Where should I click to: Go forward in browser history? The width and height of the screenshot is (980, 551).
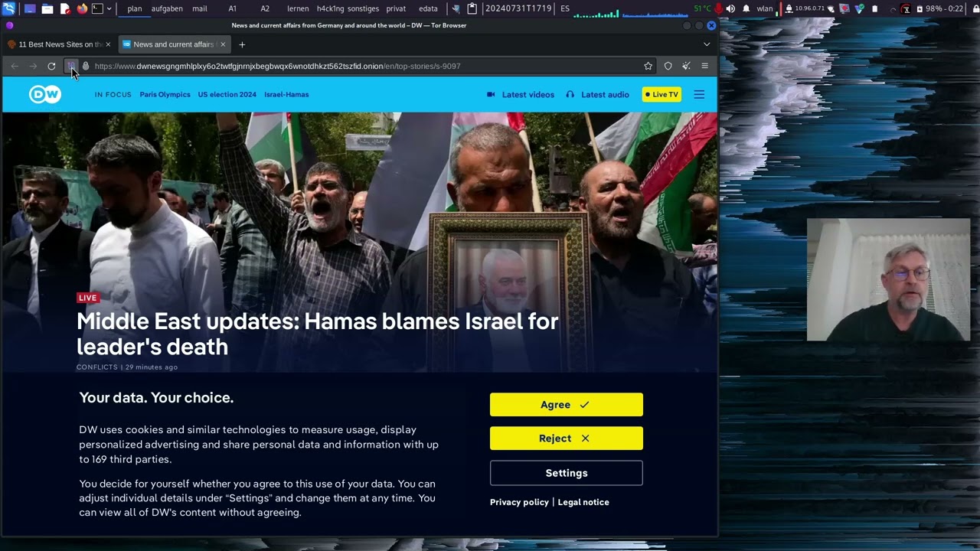coord(33,66)
